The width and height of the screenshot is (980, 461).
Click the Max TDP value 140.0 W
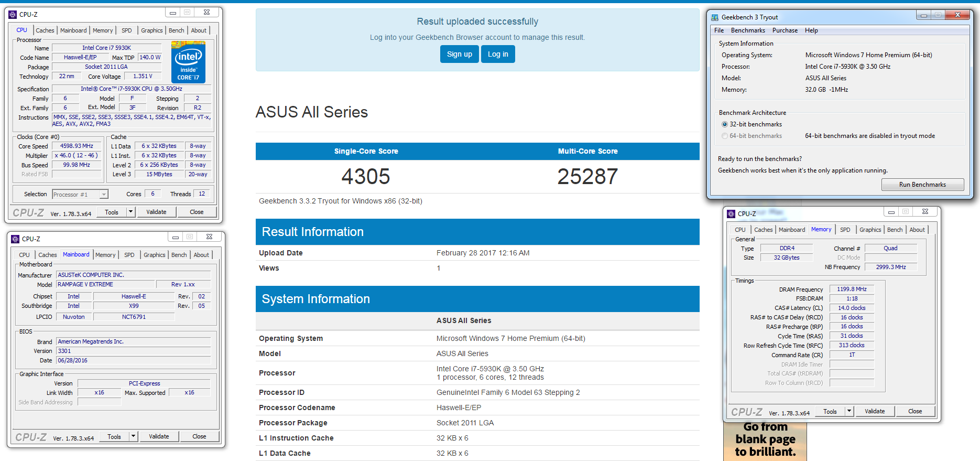pyautogui.click(x=150, y=57)
